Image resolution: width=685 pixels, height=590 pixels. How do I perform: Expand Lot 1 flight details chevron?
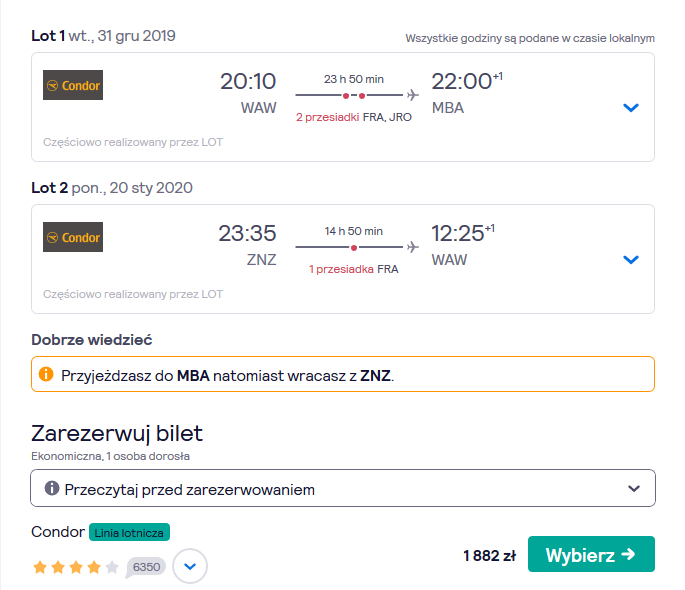tap(631, 107)
